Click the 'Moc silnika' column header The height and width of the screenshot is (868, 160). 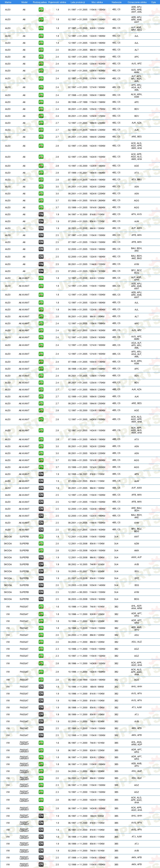tap(97, 2)
